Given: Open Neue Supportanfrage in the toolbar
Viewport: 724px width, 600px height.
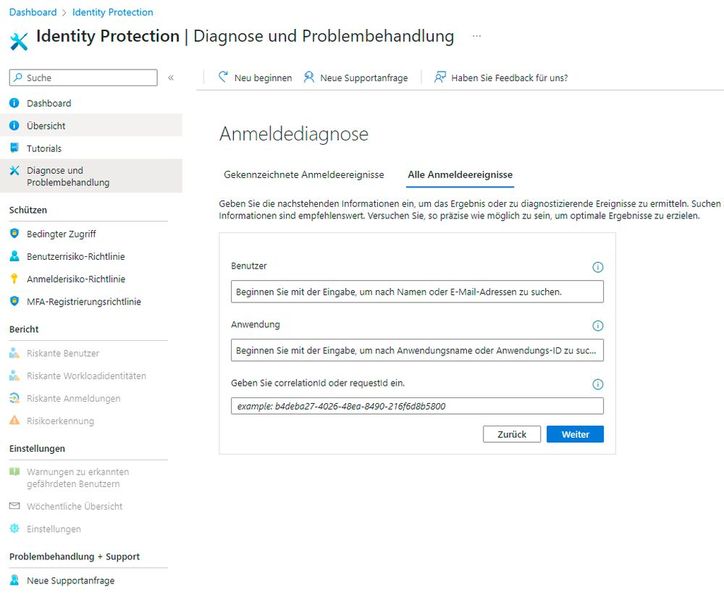Looking at the screenshot, I should pyautogui.click(x=356, y=77).
